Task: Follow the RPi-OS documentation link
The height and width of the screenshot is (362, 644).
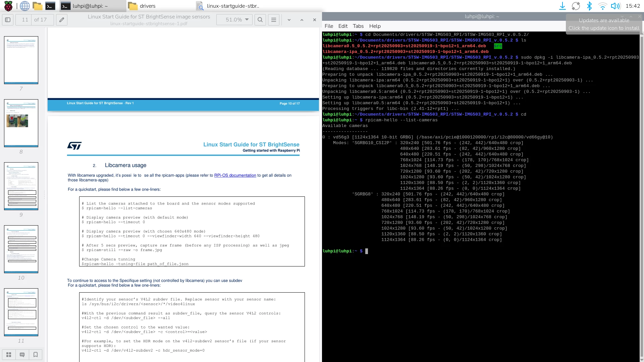Action: (x=235, y=175)
